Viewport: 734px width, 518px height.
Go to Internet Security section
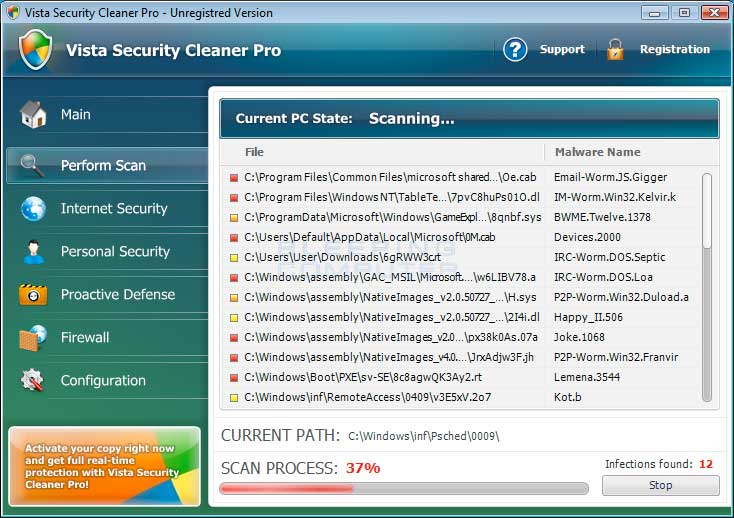(107, 208)
